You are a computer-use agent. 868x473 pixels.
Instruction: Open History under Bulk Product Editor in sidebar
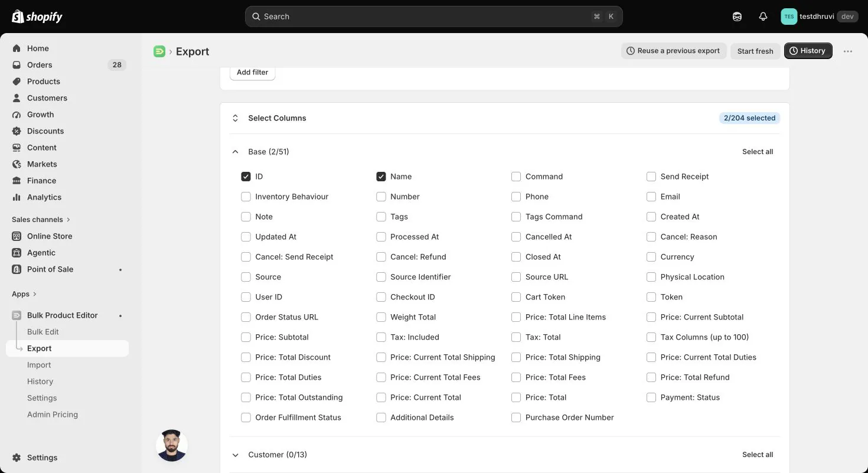pyautogui.click(x=40, y=381)
